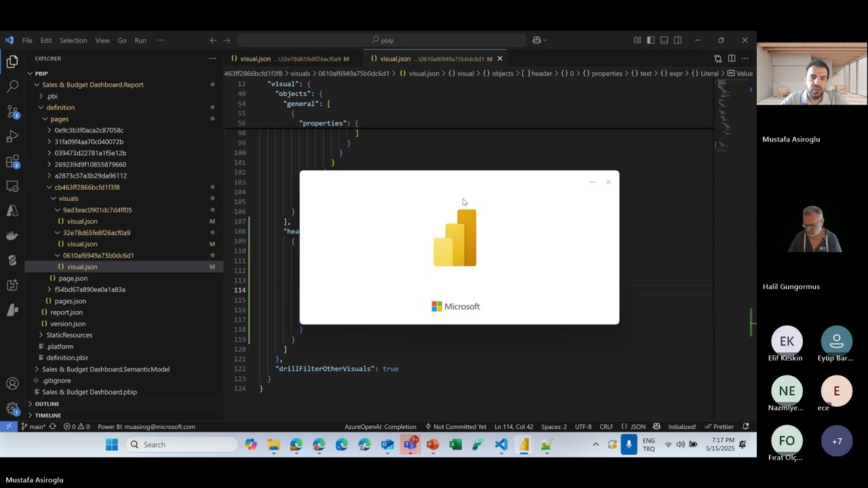Viewport: 868px width, 488px height.
Task: Toggle the Primary Side Bar layout button
Action: click(650, 41)
